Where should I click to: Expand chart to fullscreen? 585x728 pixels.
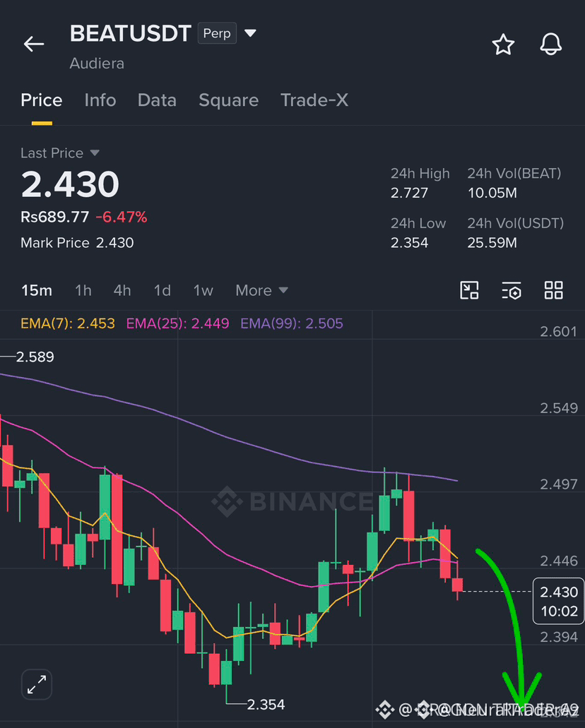(x=37, y=684)
